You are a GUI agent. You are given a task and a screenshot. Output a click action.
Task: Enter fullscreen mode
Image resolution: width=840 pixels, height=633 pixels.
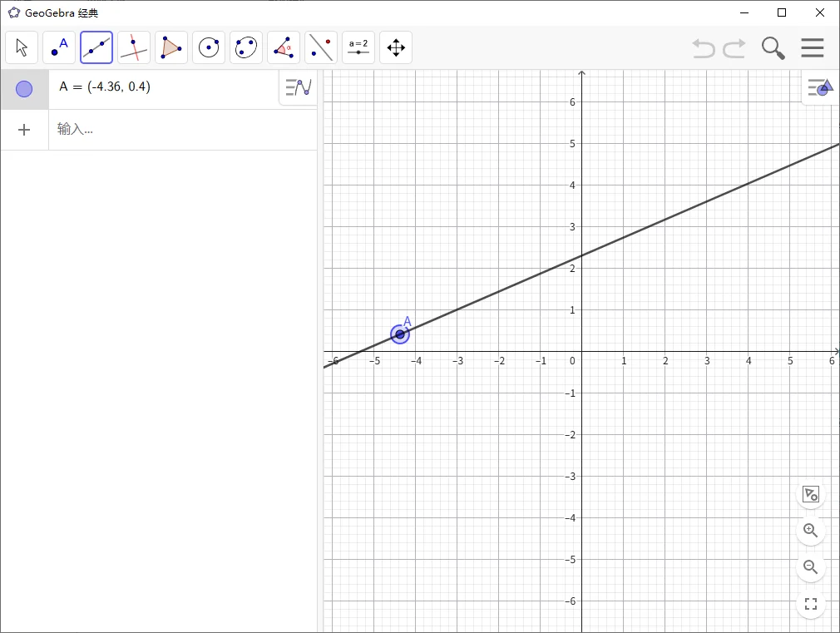811,604
